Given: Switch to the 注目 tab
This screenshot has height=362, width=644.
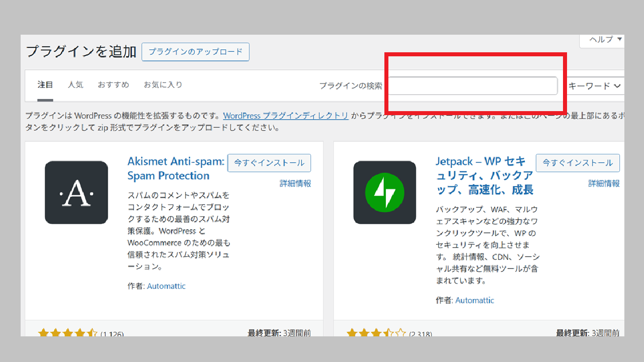Looking at the screenshot, I should click(45, 85).
